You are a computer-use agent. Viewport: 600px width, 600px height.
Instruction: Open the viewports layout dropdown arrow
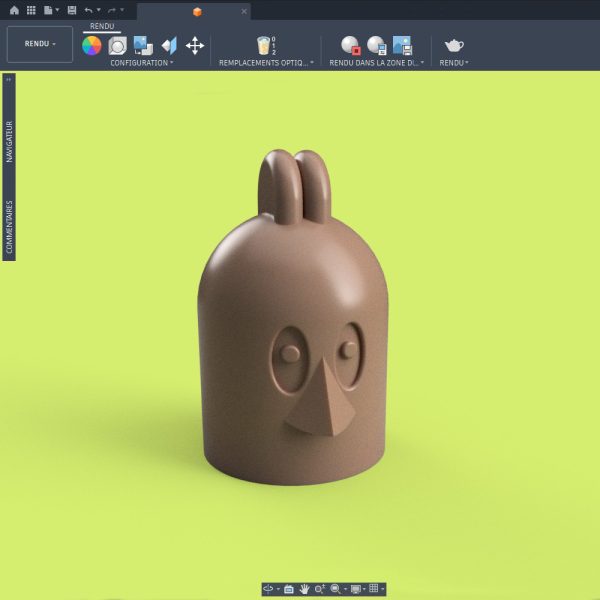tap(382, 589)
